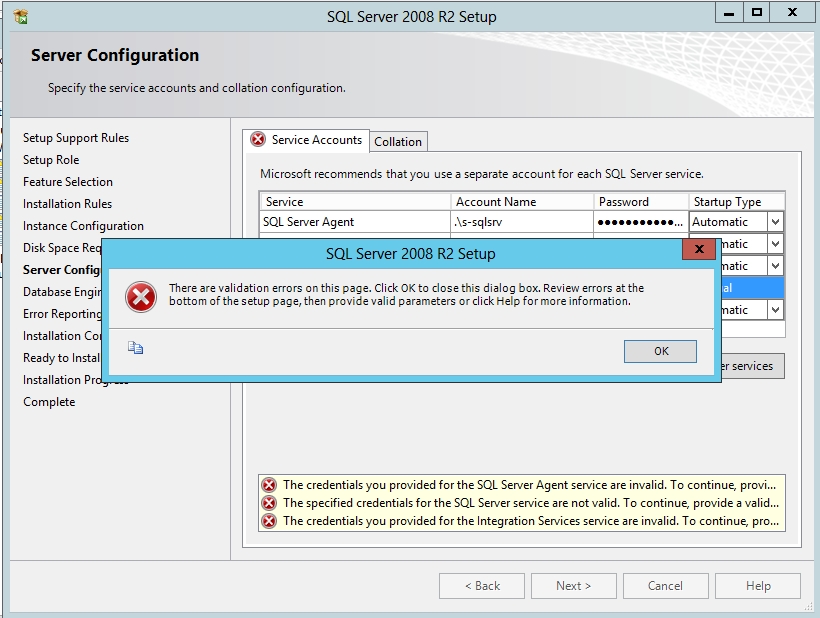Click the large red error icon in the dialog
Image resolution: width=820 pixels, height=618 pixels.
tap(141, 297)
